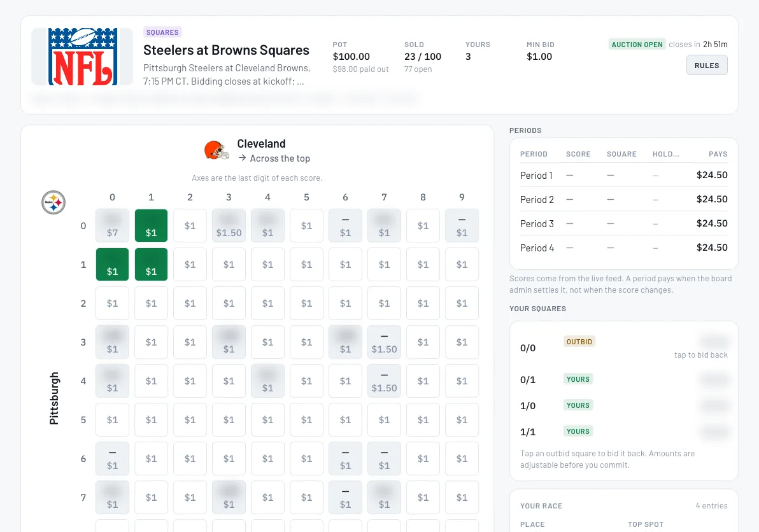The width and height of the screenshot is (759, 532).
Task: Choose the $1 square at row 7 column 3
Action: [x=229, y=497]
